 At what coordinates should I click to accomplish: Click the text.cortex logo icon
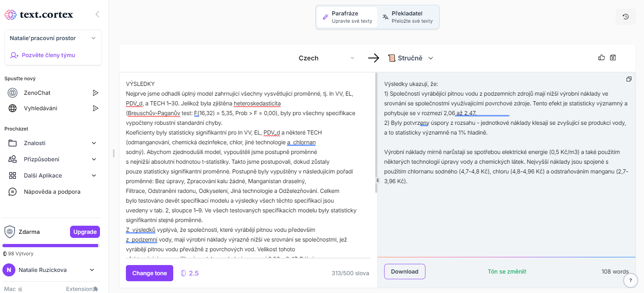click(x=11, y=15)
